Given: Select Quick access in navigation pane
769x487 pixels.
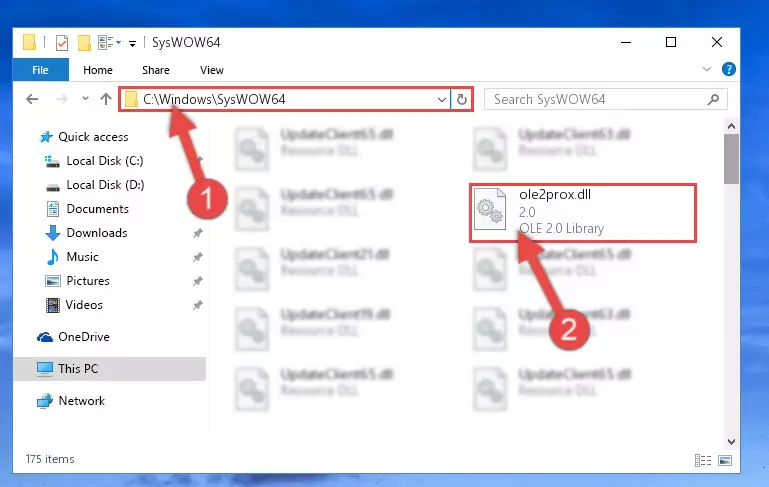Looking at the screenshot, I should [93, 137].
